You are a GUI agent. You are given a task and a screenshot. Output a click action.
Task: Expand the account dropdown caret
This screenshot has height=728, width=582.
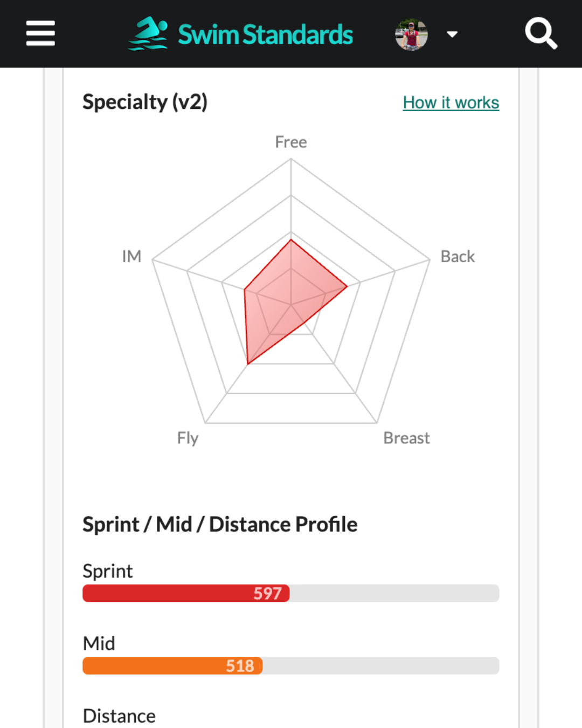point(452,35)
